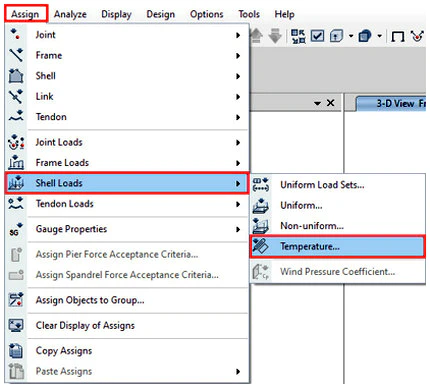Select Uniform Load Sets... option
The height and width of the screenshot is (391, 430).
tap(338, 184)
